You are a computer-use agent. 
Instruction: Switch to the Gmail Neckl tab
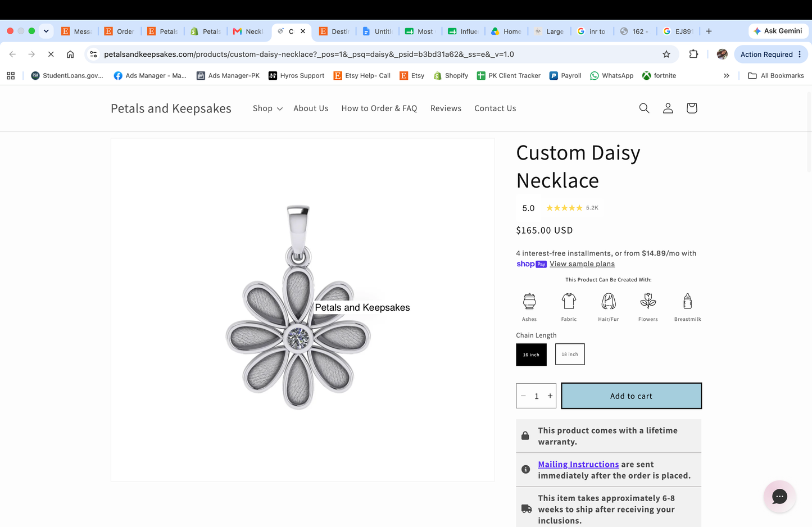point(248,31)
